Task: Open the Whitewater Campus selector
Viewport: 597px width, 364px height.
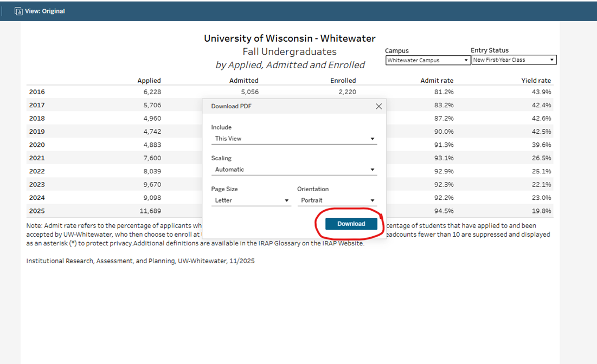Action: [428, 60]
